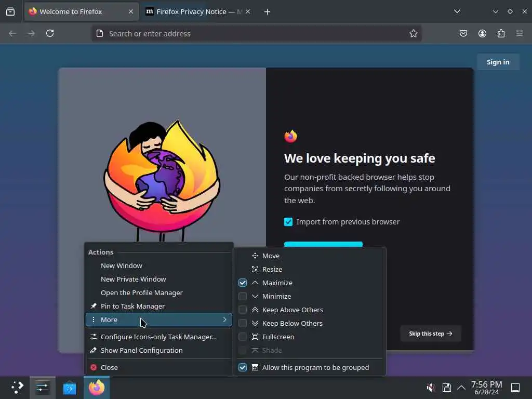This screenshot has width=532, height=399.
Task: Open a new tab with plus button
Action: click(x=268, y=12)
